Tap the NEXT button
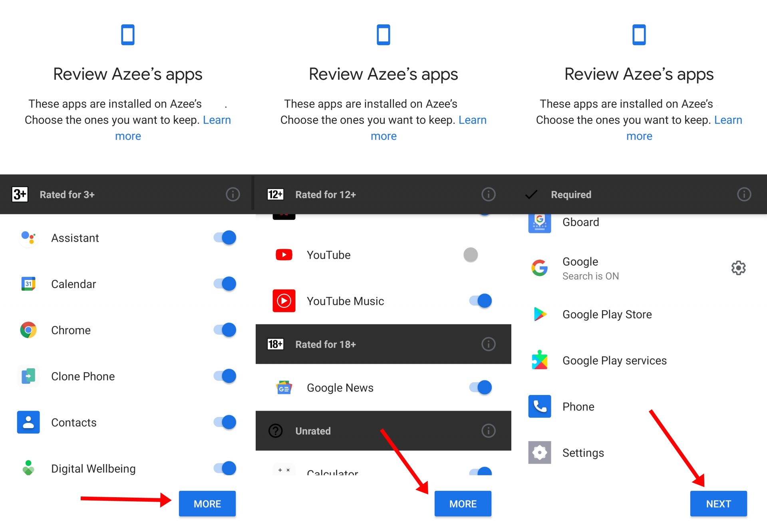This screenshot has width=767, height=532. [718, 504]
